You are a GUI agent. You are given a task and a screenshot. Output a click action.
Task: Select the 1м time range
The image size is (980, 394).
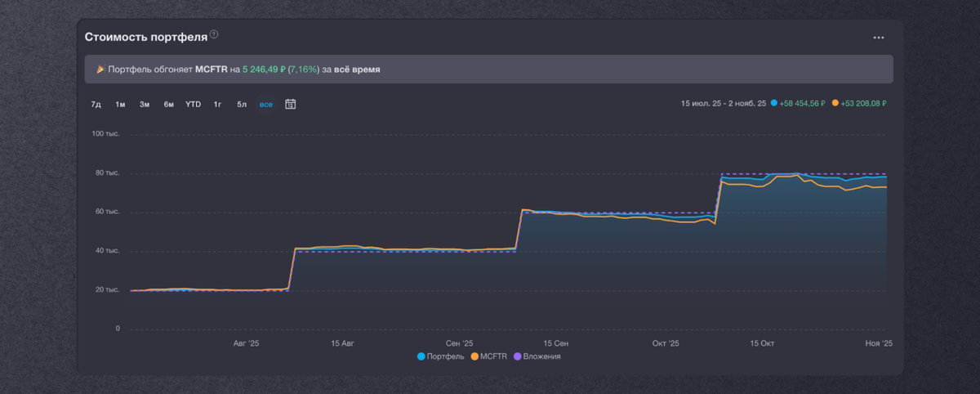(x=120, y=105)
